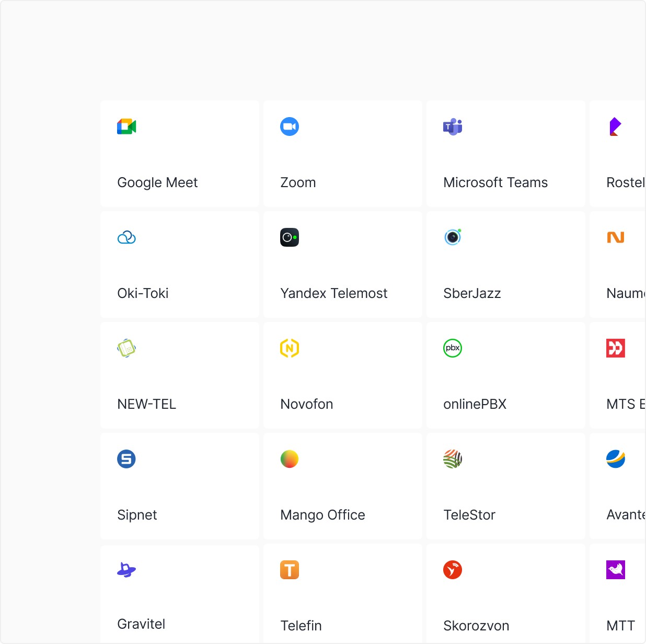Click the Zoom blue camera icon
The width and height of the screenshot is (646, 644).
pyautogui.click(x=290, y=126)
